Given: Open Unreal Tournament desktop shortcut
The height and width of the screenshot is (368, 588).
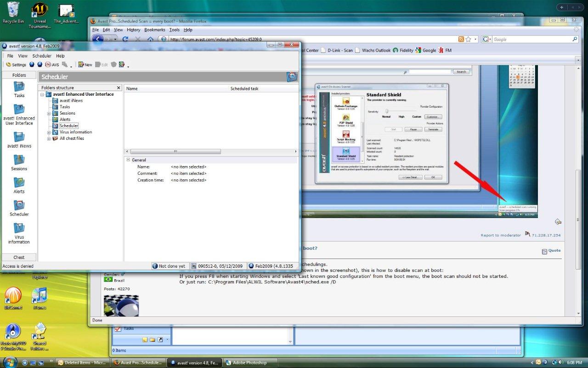Looking at the screenshot, I should (40, 16).
